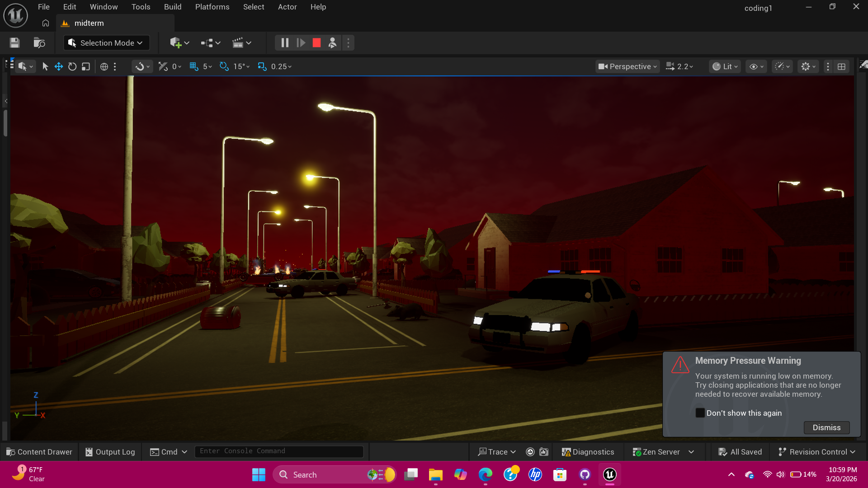Open the Actor menu
Screen dimensions: 868x488
(x=287, y=7)
